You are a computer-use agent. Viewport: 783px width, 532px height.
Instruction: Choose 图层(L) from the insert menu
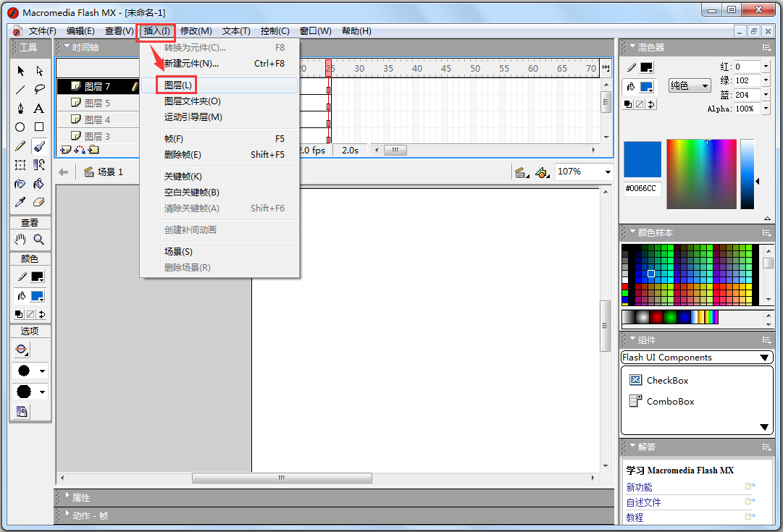pos(219,85)
